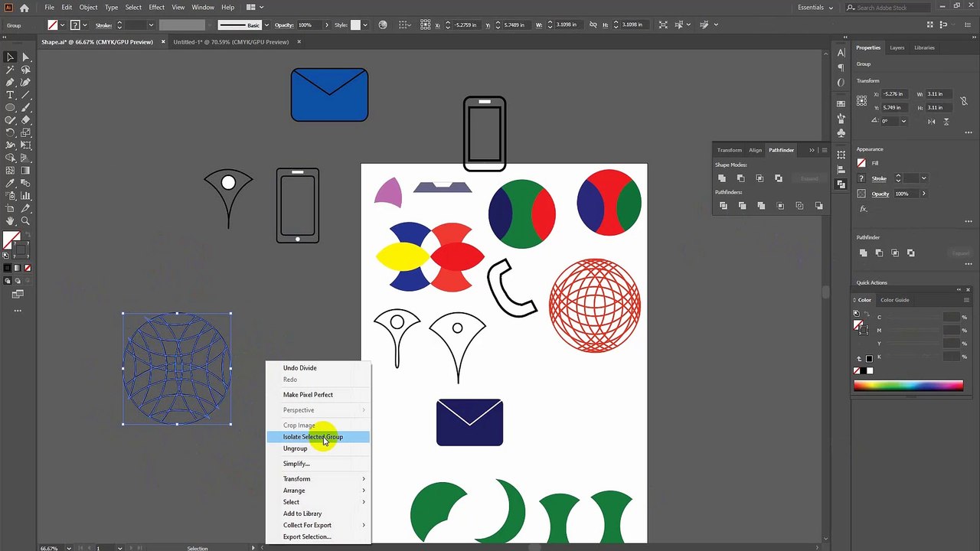Image resolution: width=980 pixels, height=551 pixels.
Task: Select the Pen tool
Action: coord(10,82)
